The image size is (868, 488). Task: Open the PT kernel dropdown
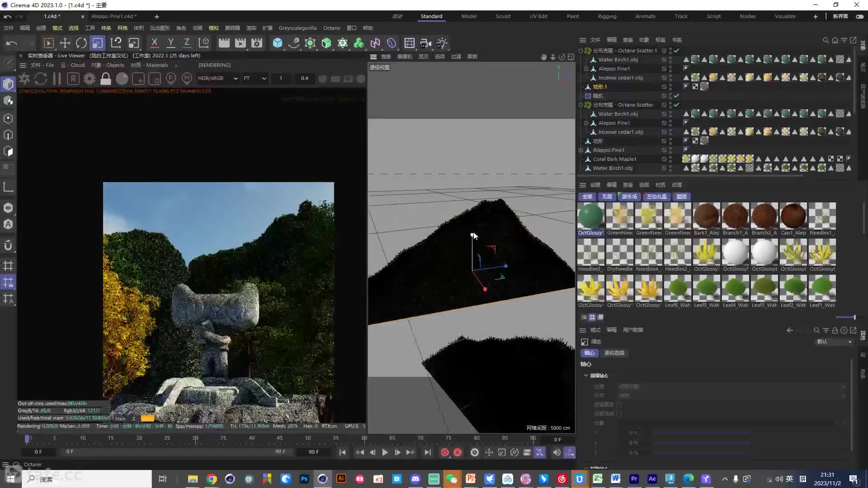(255, 78)
